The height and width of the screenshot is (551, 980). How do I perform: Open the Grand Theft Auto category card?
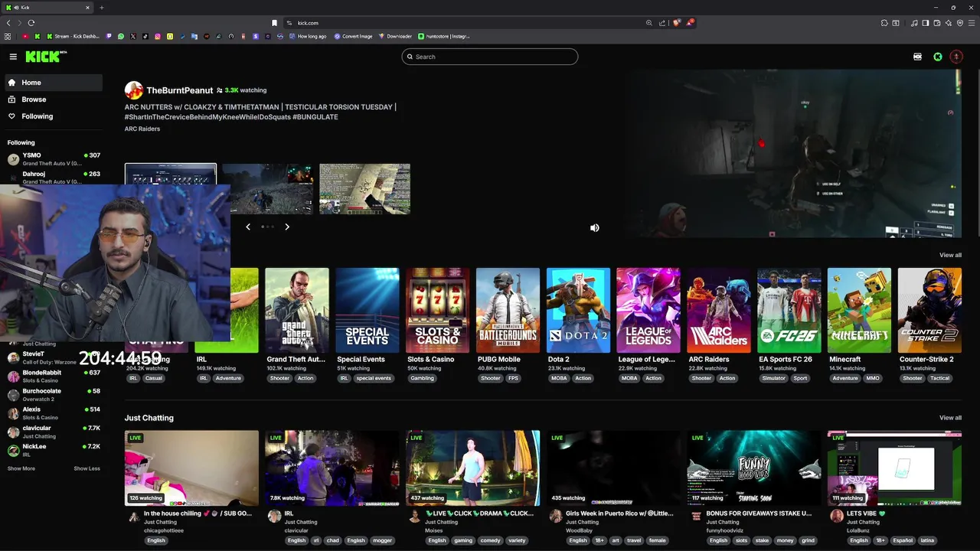[297, 310]
